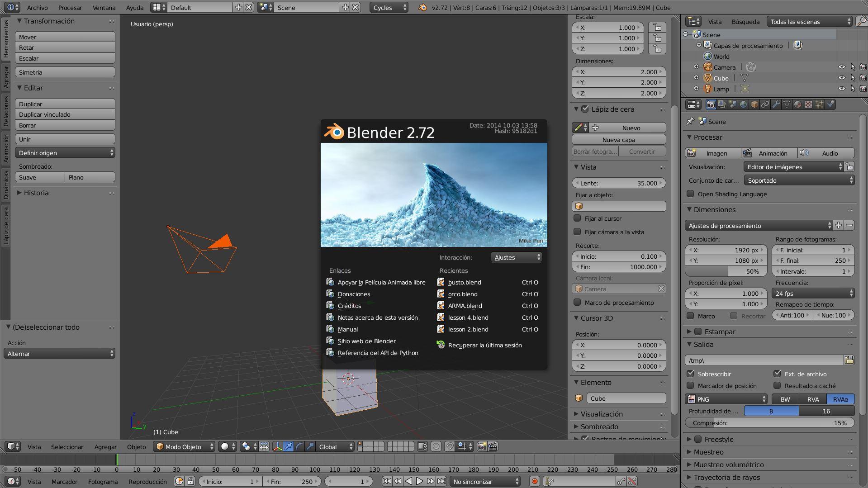Click the Simetría button

point(65,72)
